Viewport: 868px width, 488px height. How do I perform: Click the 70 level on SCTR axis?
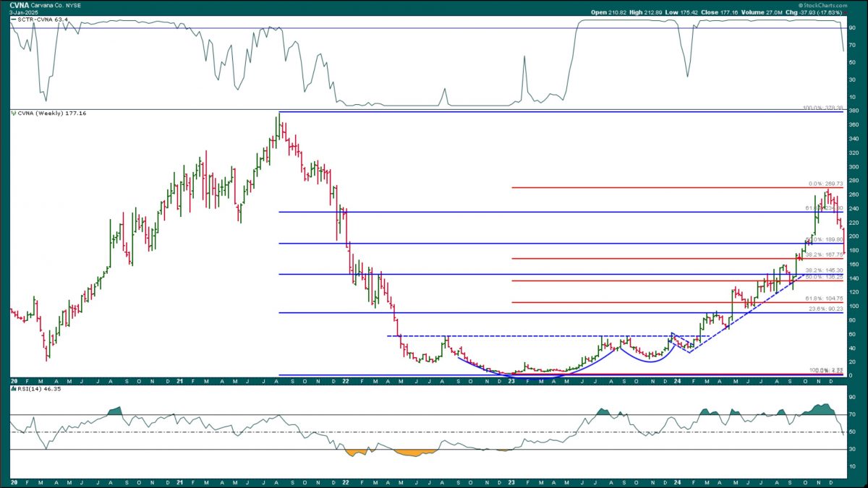tap(851, 46)
